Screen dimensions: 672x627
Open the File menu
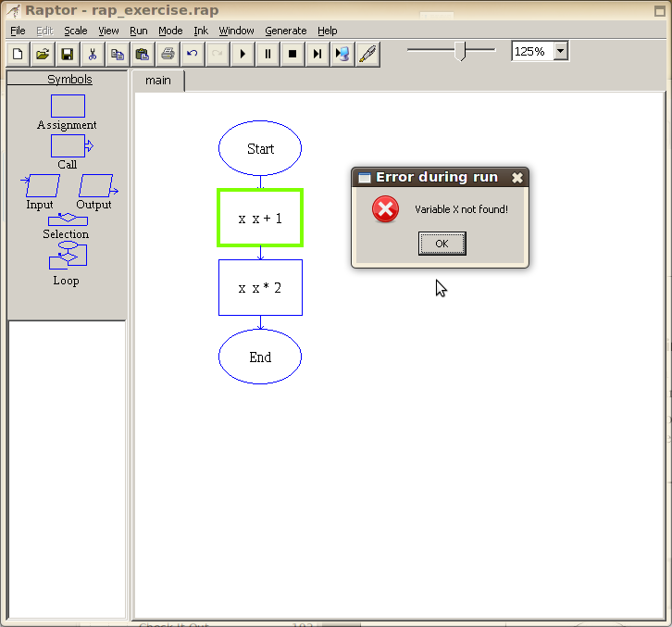(x=18, y=31)
